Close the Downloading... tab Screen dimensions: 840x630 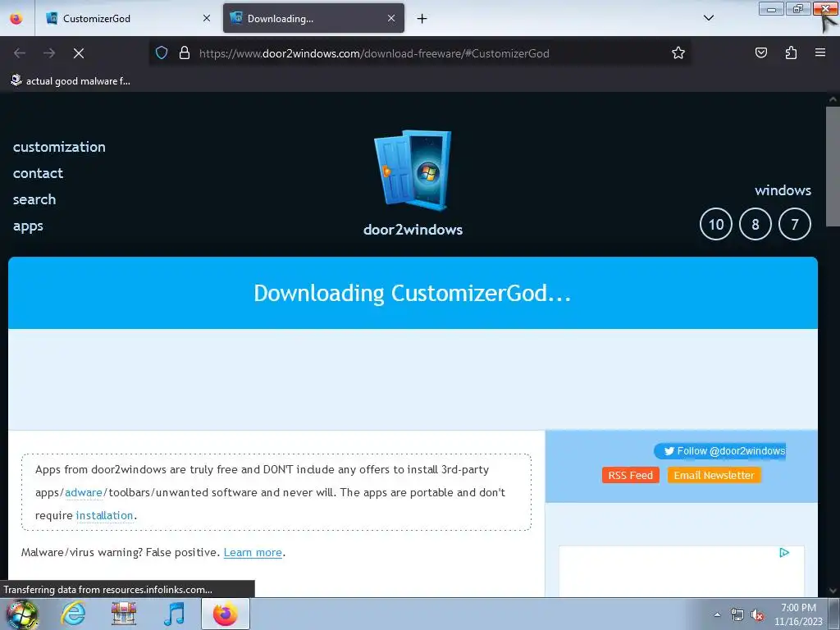pos(391,18)
